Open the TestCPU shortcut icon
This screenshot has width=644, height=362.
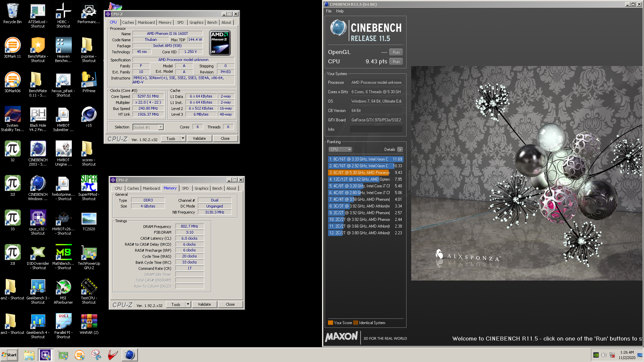click(x=89, y=292)
